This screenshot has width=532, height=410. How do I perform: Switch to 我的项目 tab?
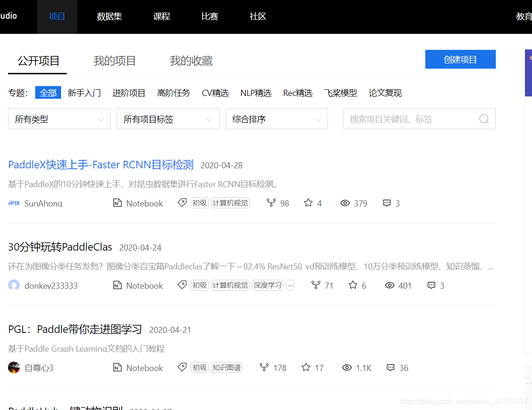click(x=115, y=61)
